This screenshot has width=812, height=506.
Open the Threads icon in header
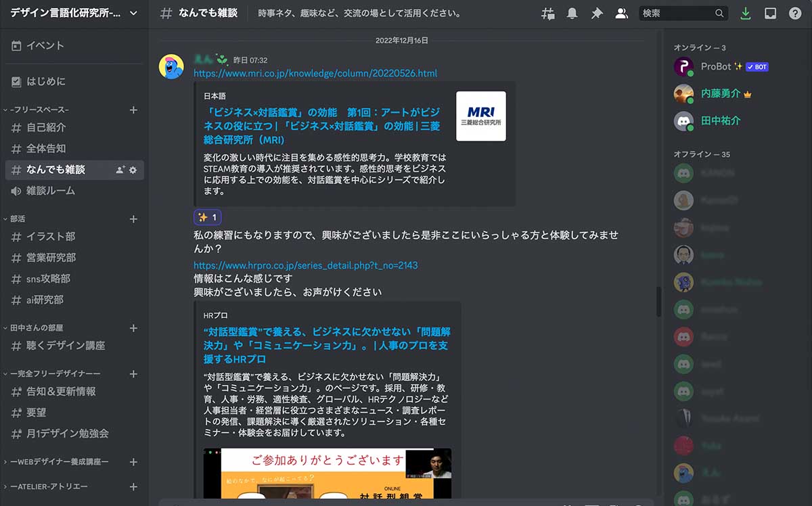pyautogui.click(x=549, y=14)
